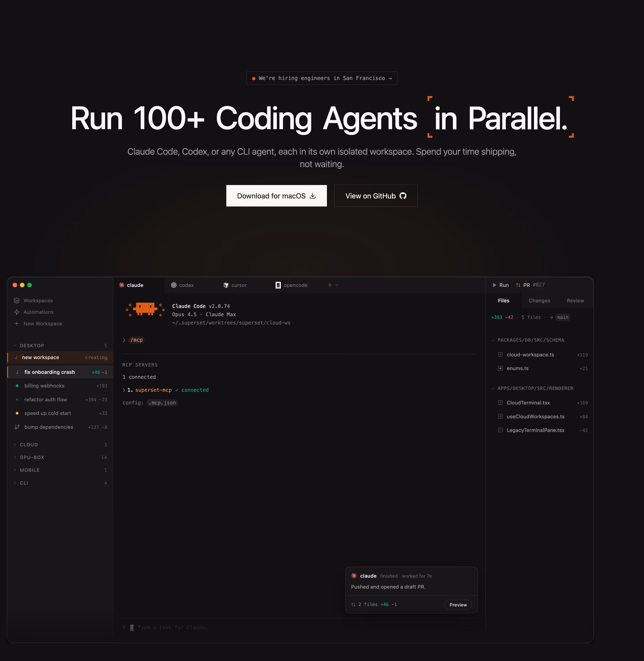Switch to the Changes tab

point(540,300)
